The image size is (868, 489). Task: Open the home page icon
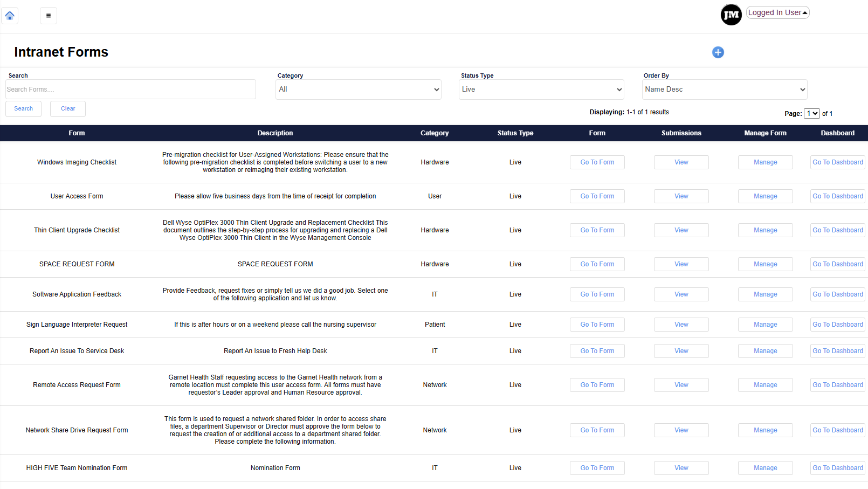(10, 16)
